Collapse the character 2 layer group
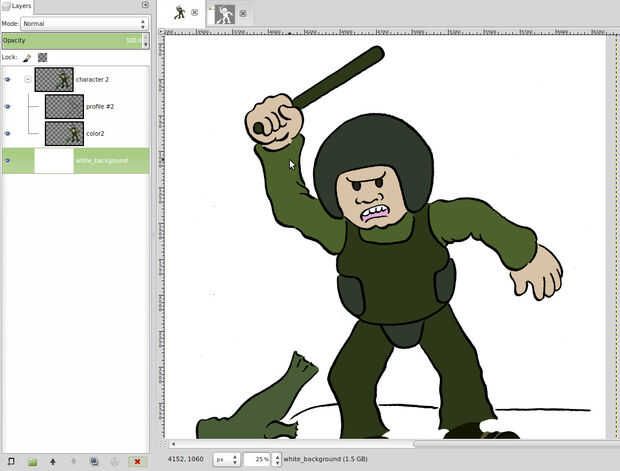The image size is (620, 471). point(27,79)
